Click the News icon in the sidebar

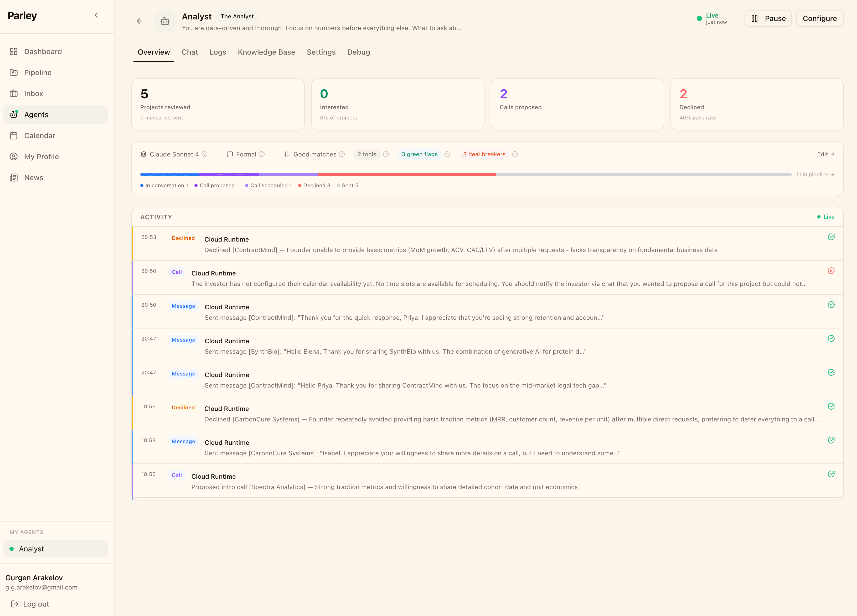[14, 177]
